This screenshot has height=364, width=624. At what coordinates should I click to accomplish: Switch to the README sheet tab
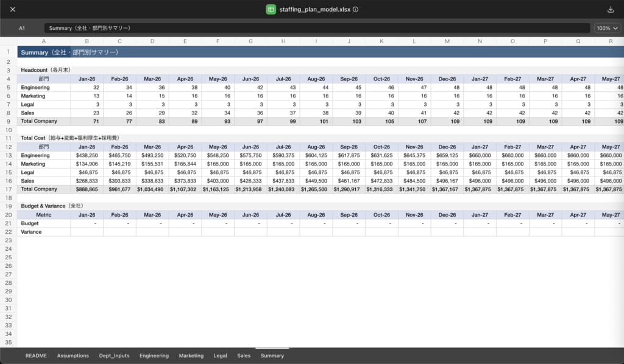(x=36, y=355)
